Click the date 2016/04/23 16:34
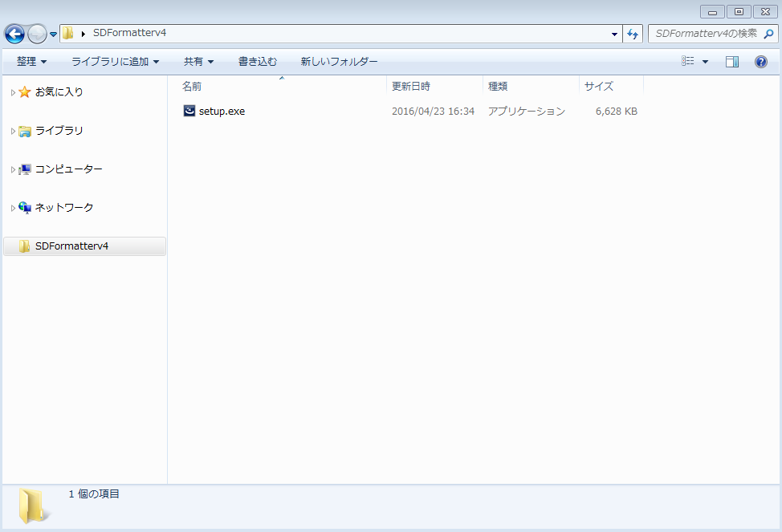The height and width of the screenshot is (532, 782). [x=433, y=112]
